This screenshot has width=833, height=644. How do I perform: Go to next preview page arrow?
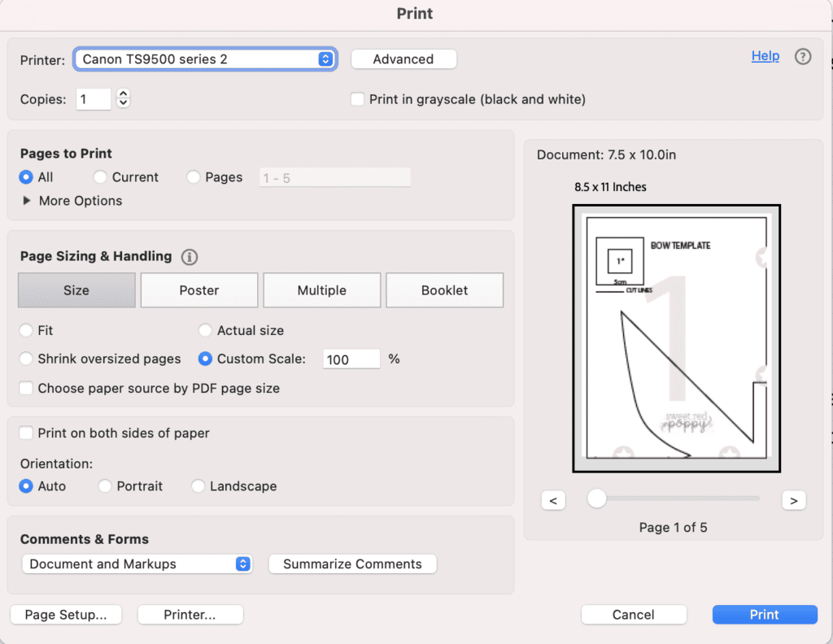point(793,500)
